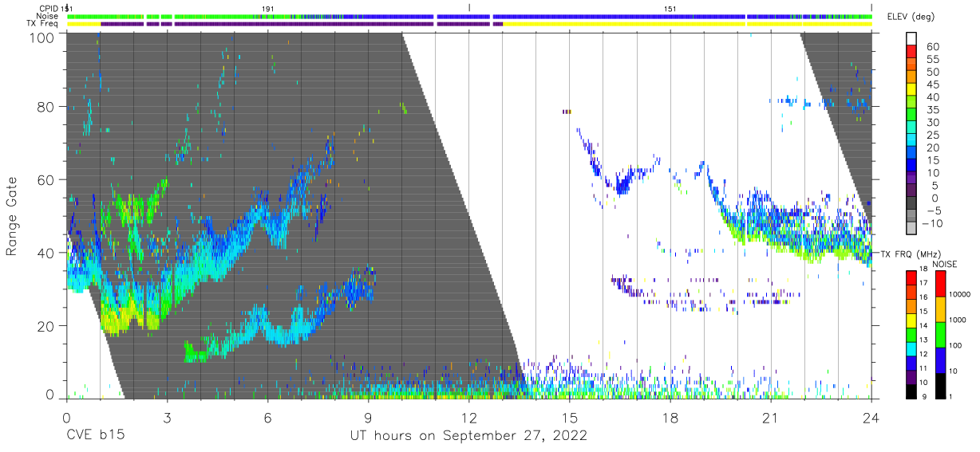Select the black bottom segment of the NOISE colorbar

pos(940,386)
